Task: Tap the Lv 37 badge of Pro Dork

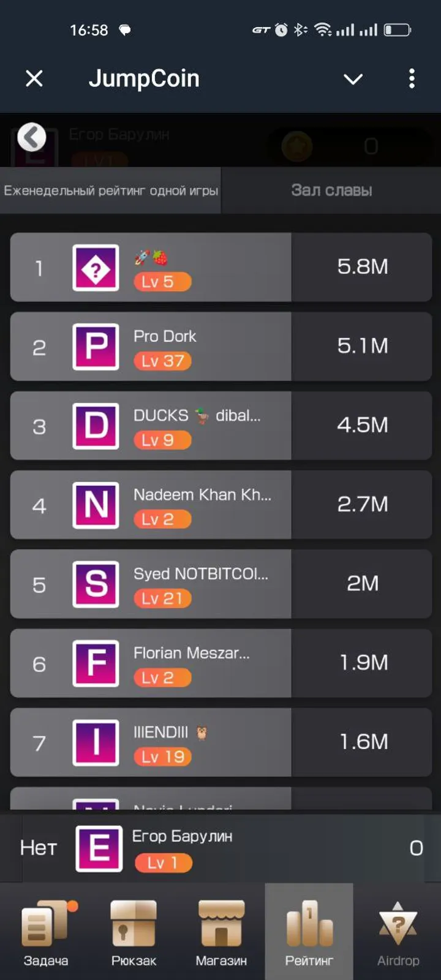Action: coord(162,361)
